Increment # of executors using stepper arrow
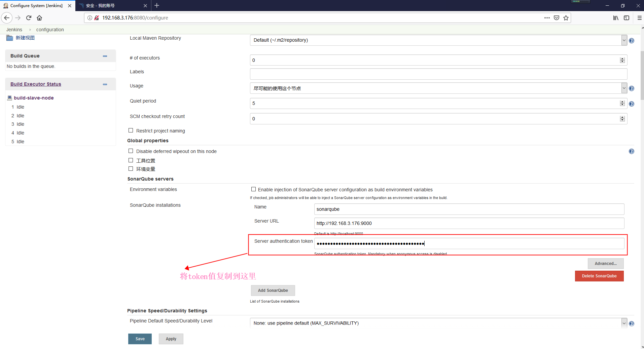 (x=622, y=59)
